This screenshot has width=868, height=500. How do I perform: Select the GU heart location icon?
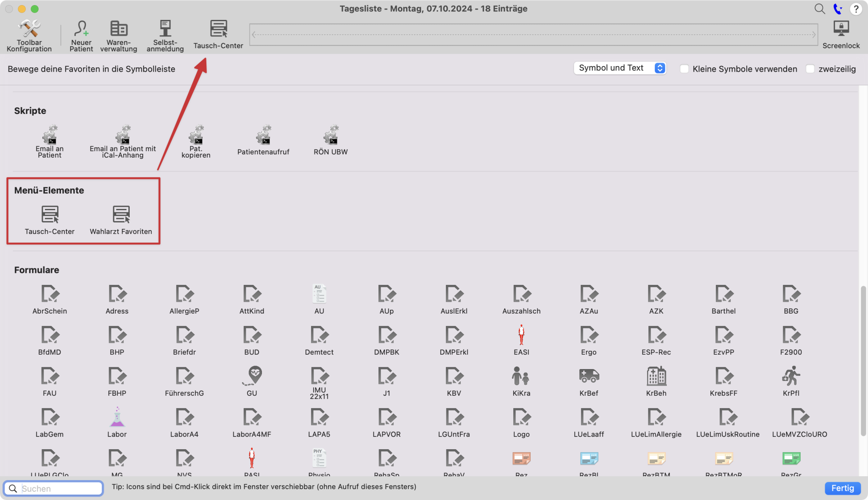[x=252, y=381]
